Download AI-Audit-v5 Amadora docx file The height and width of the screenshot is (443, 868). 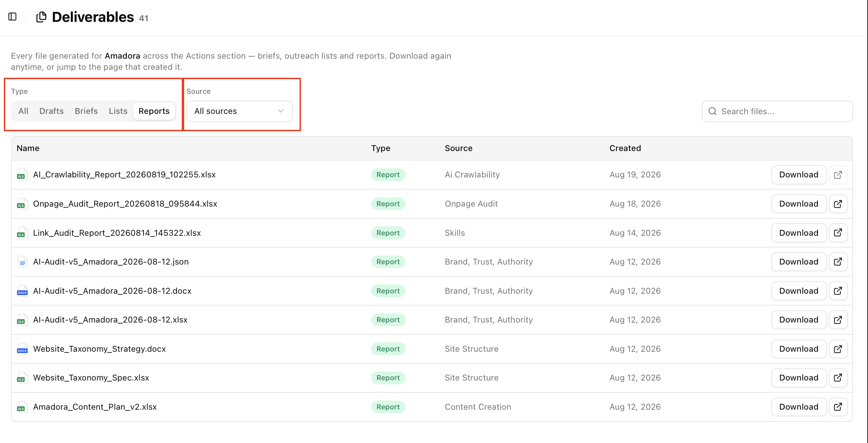click(x=799, y=291)
